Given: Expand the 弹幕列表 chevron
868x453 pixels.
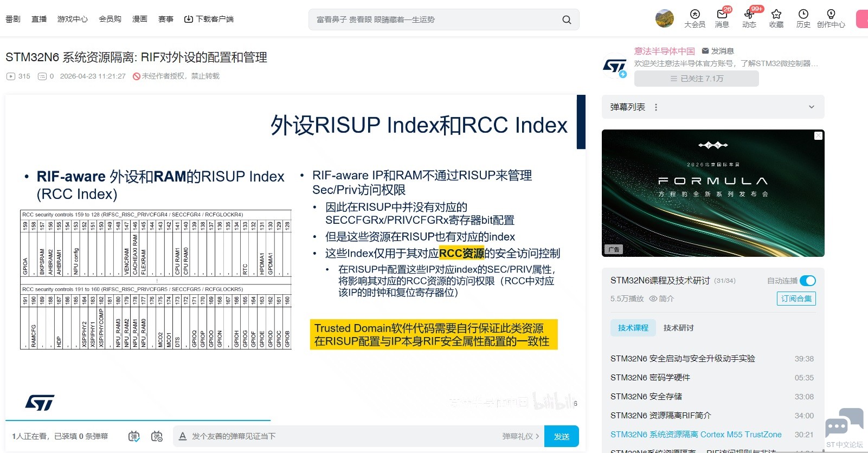Looking at the screenshot, I should pos(812,107).
